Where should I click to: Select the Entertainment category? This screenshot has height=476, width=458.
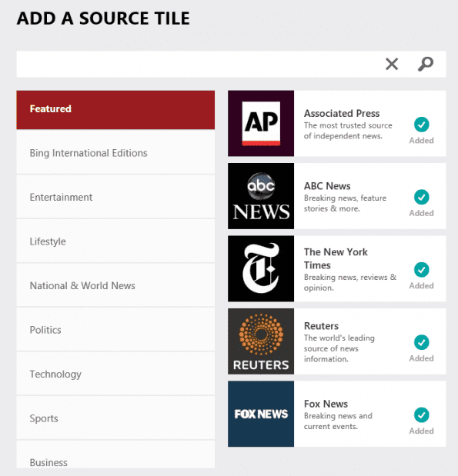pos(115,197)
